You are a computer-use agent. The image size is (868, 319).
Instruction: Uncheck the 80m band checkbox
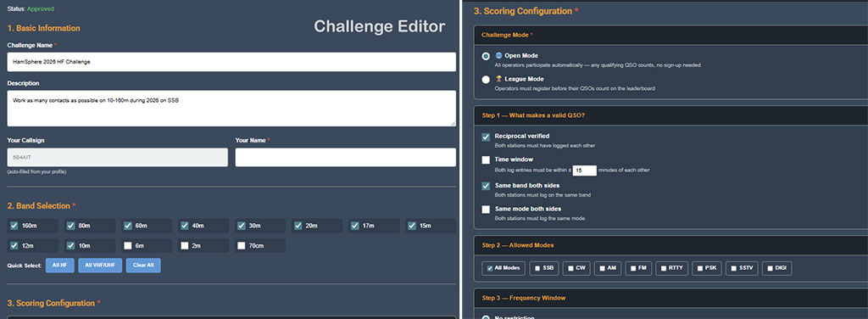coord(71,226)
